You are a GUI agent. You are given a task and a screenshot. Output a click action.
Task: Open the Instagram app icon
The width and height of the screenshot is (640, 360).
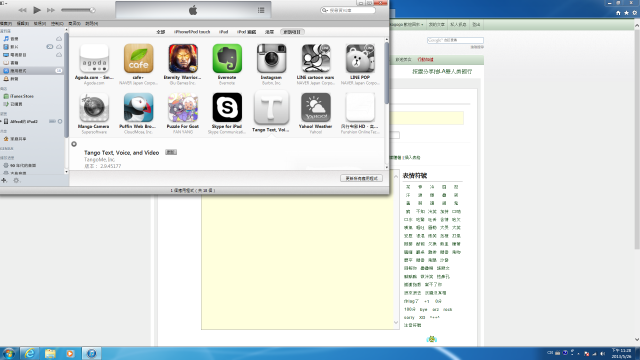(271, 59)
